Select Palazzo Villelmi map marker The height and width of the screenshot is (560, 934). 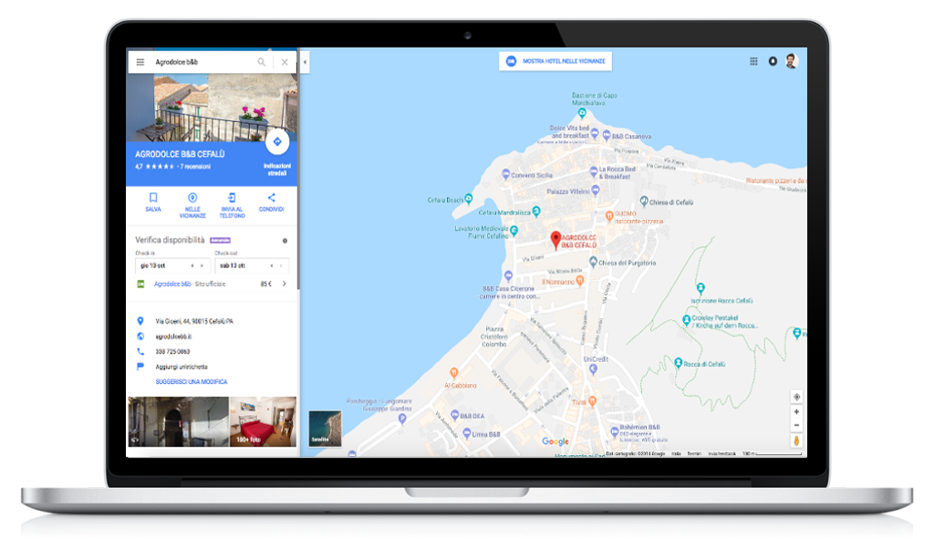click(x=595, y=191)
